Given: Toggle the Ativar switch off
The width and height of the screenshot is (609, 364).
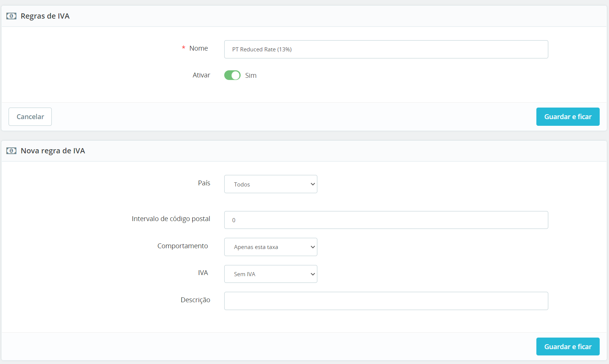Looking at the screenshot, I should 232,75.
